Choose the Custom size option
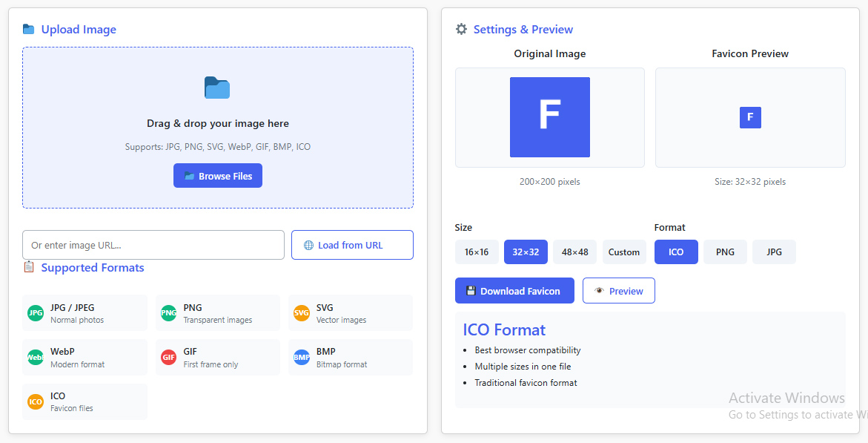The width and height of the screenshot is (868, 443). click(624, 252)
